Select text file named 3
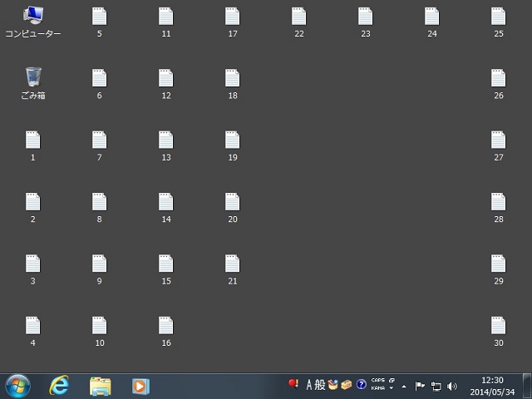The image size is (532, 399). tap(33, 269)
